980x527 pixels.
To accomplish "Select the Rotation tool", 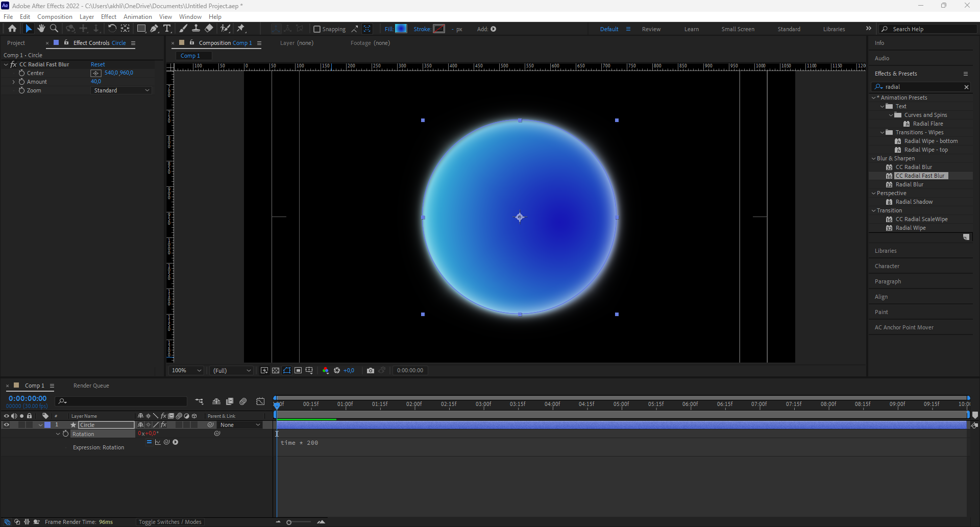I will tap(112, 29).
